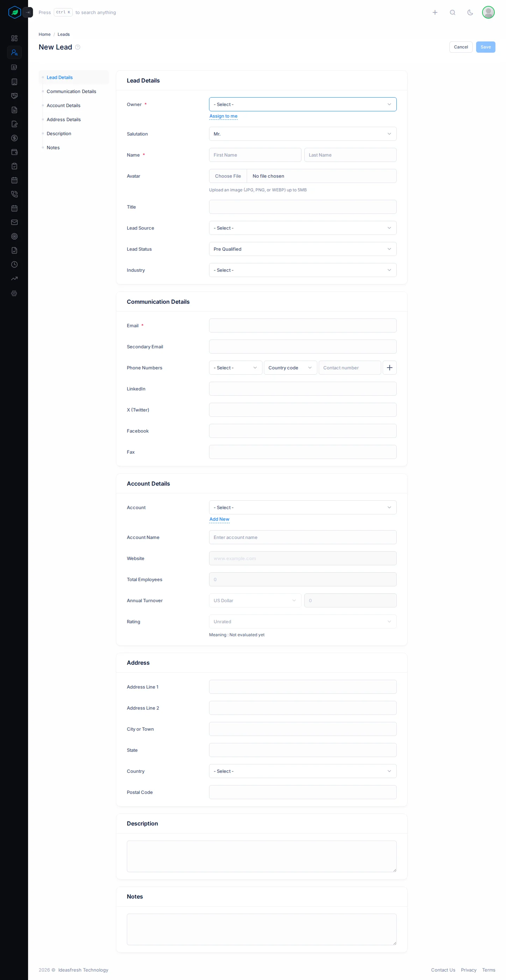Open the phone calls icon in sidebar
Viewport: 506px width, 980px height.
click(x=14, y=195)
